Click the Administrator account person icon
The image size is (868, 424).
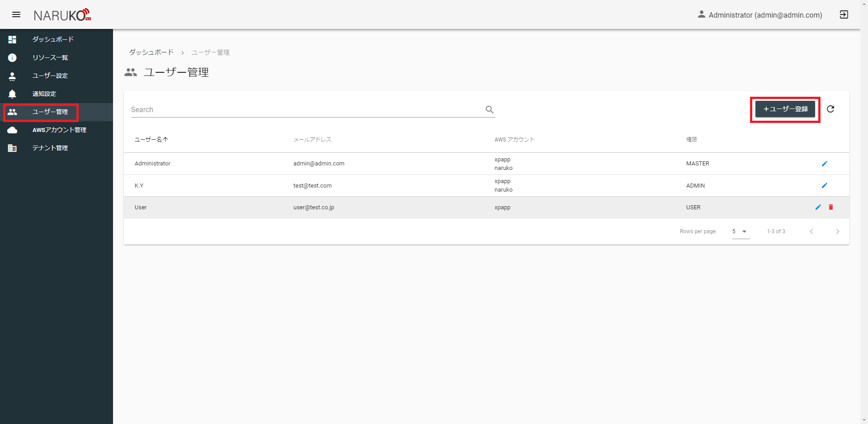tap(701, 14)
